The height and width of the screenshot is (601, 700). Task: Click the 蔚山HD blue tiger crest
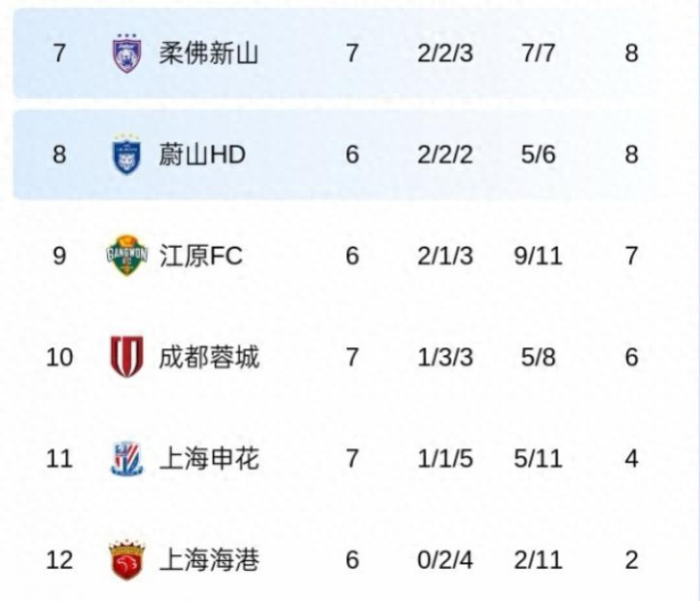(x=127, y=155)
